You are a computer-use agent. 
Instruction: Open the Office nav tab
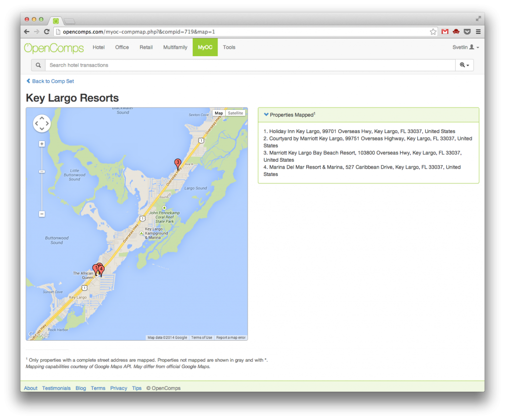point(122,47)
